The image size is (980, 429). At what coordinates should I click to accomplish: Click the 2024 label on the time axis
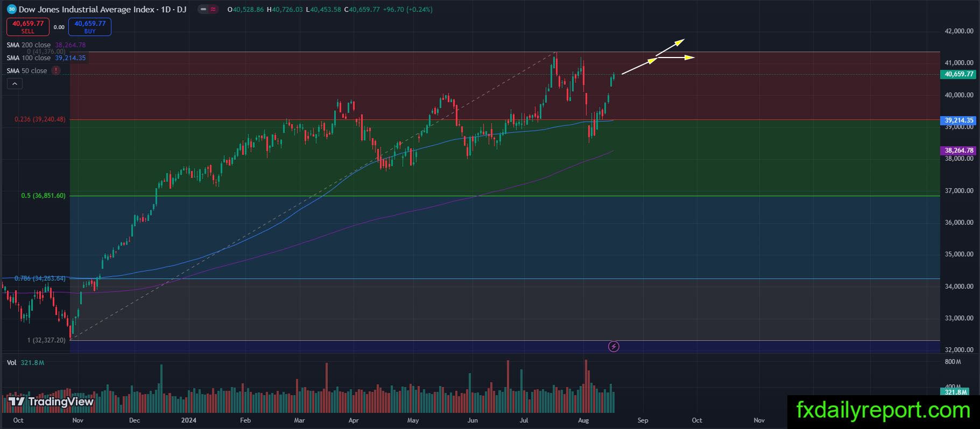tap(189, 420)
